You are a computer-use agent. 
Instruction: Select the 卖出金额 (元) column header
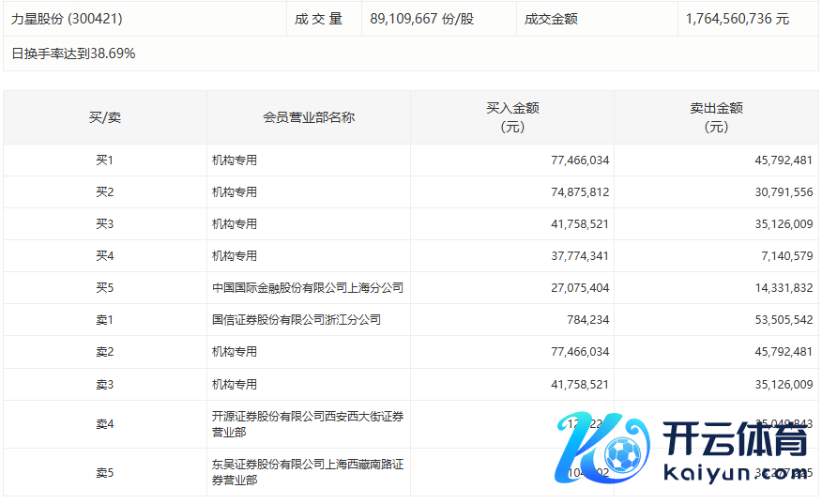point(716,117)
